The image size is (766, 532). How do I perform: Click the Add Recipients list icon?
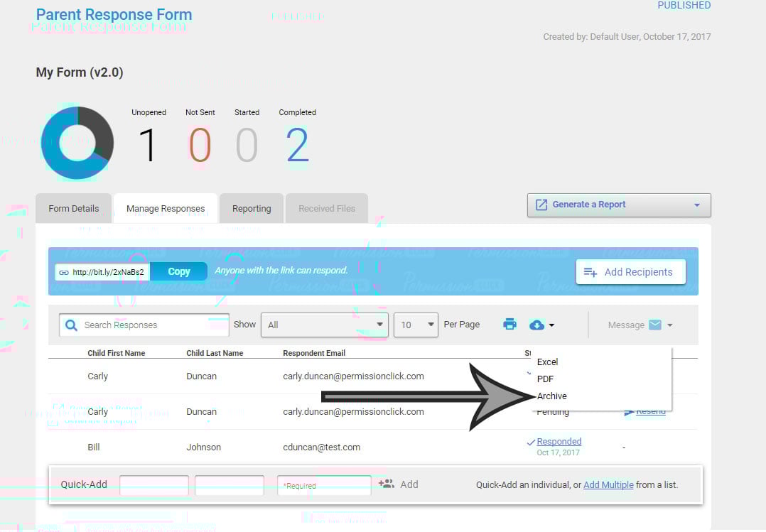pos(590,272)
